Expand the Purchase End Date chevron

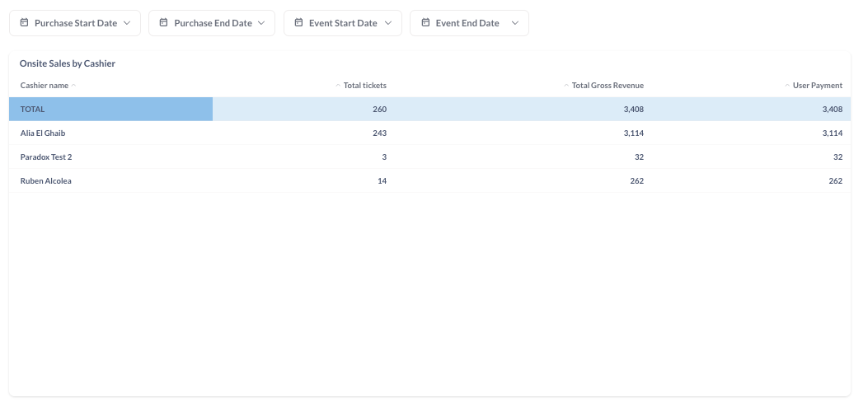click(261, 23)
